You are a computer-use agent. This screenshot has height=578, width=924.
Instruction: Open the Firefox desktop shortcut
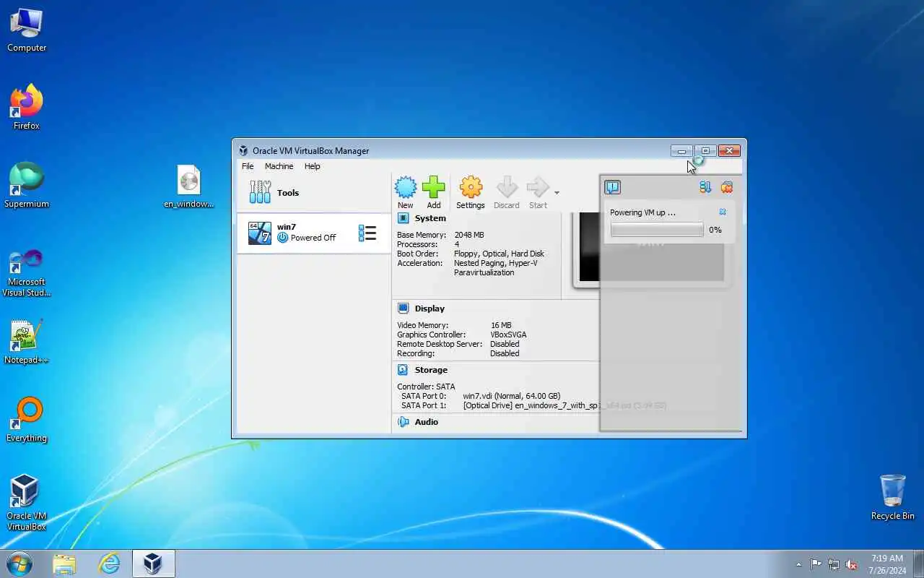click(27, 107)
